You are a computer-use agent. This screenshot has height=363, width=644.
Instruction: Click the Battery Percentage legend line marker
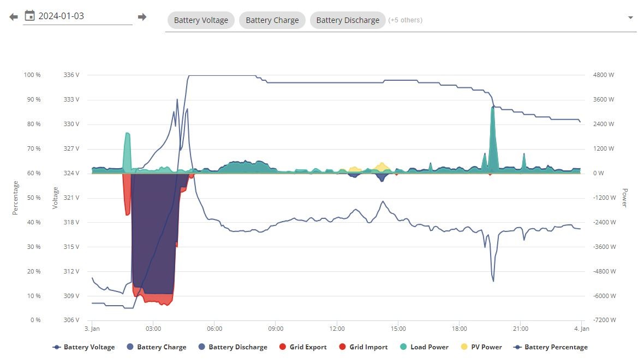(517, 347)
